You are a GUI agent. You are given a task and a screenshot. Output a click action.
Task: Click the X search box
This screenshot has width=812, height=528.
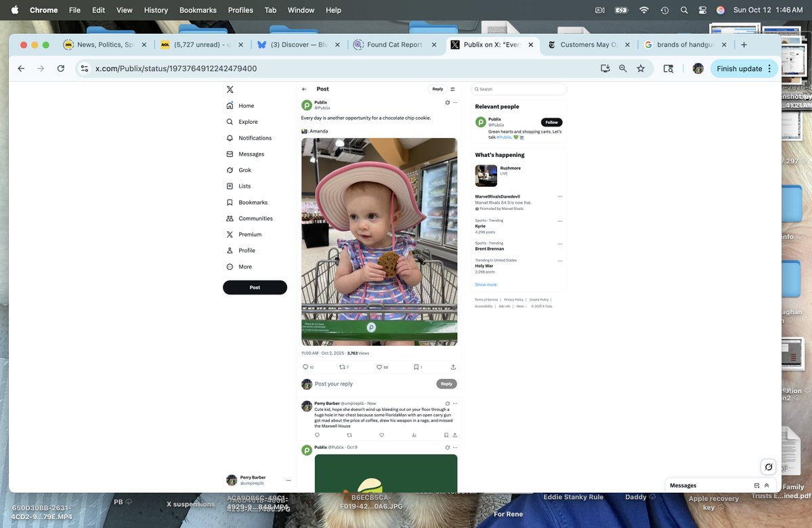[x=519, y=89]
